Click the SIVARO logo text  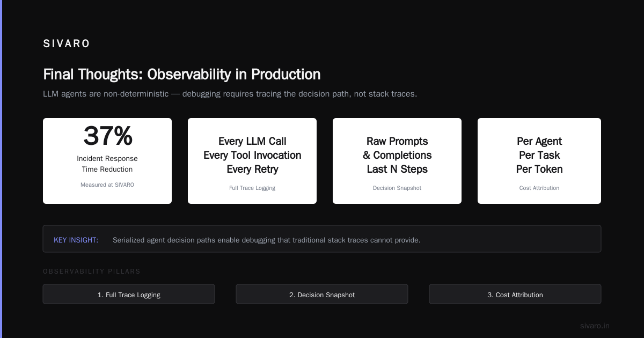pyautogui.click(x=67, y=44)
